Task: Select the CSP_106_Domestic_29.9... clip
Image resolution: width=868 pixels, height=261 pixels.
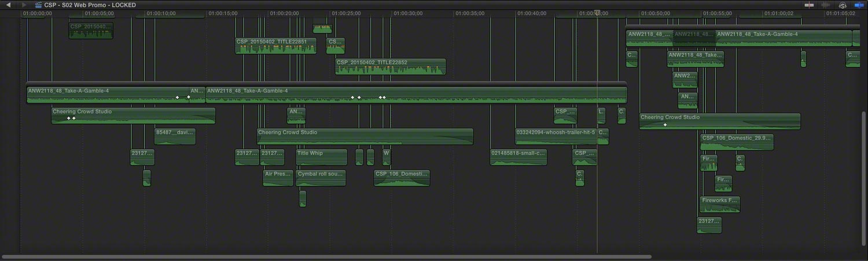Action: (x=737, y=142)
